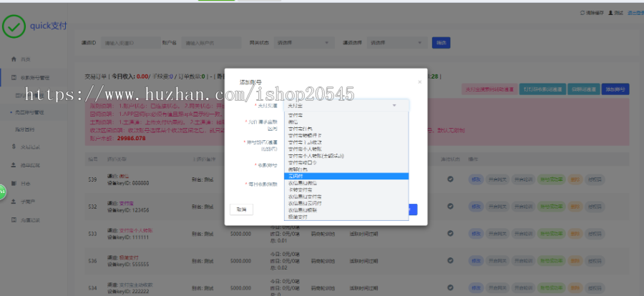Click status check icon in row 536

[450, 260]
